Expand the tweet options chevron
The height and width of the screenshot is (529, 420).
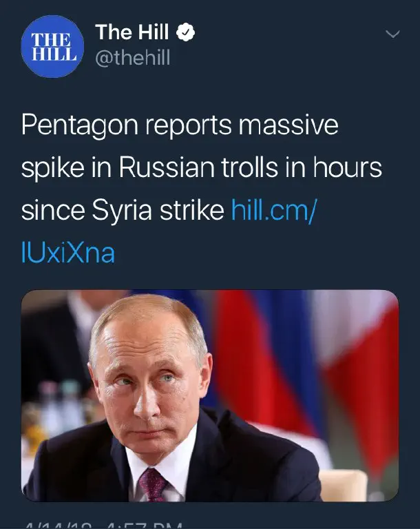pyautogui.click(x=392, y=34)
